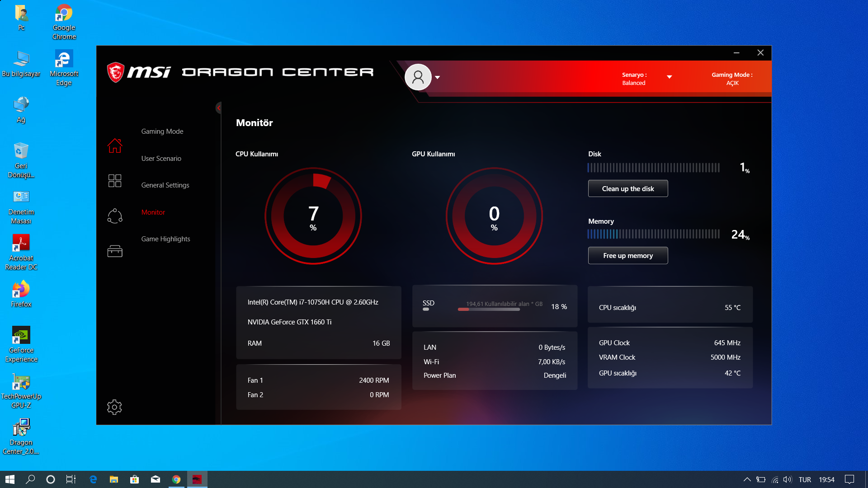Open settings gear icon in Dragon Center

coord(114,407)
